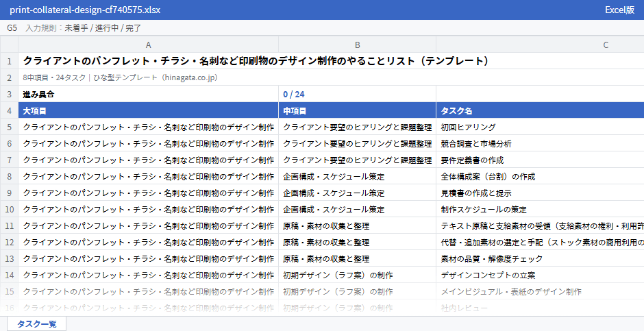Select row header 14
The image size is (644, 331).
click(x=9, y=275)
